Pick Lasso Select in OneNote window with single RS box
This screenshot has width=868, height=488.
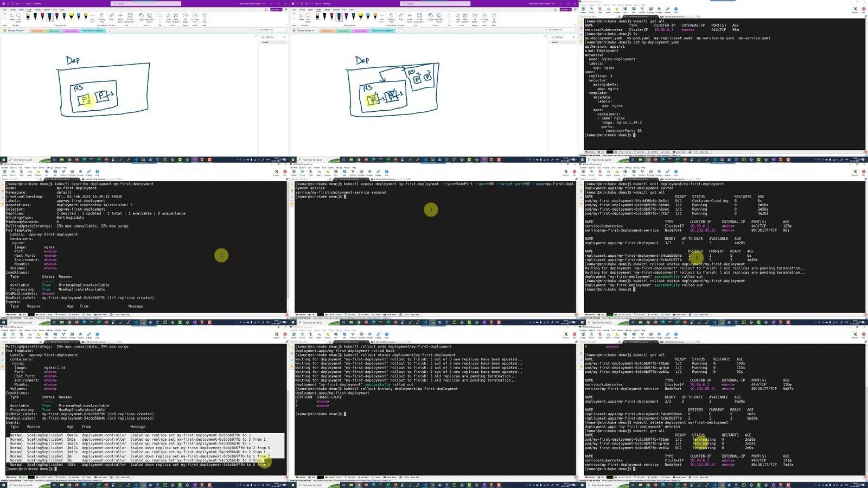click(x=18, y=17)
